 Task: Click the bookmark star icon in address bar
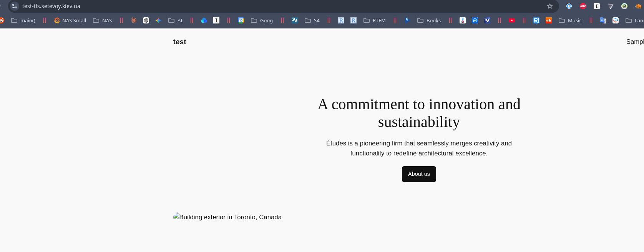pos(550,6)
